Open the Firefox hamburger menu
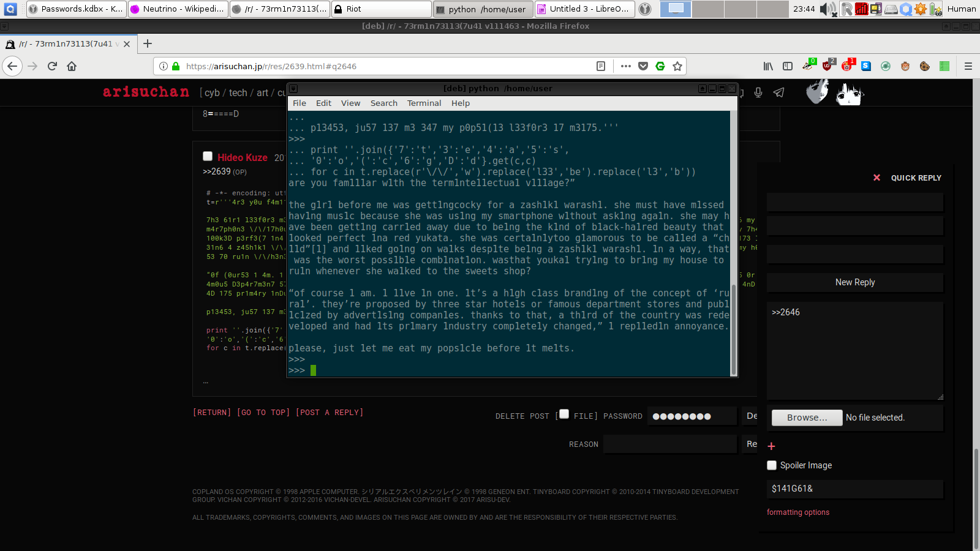The image size is (980, 551). pyautogui.click(x=968, y=66)
